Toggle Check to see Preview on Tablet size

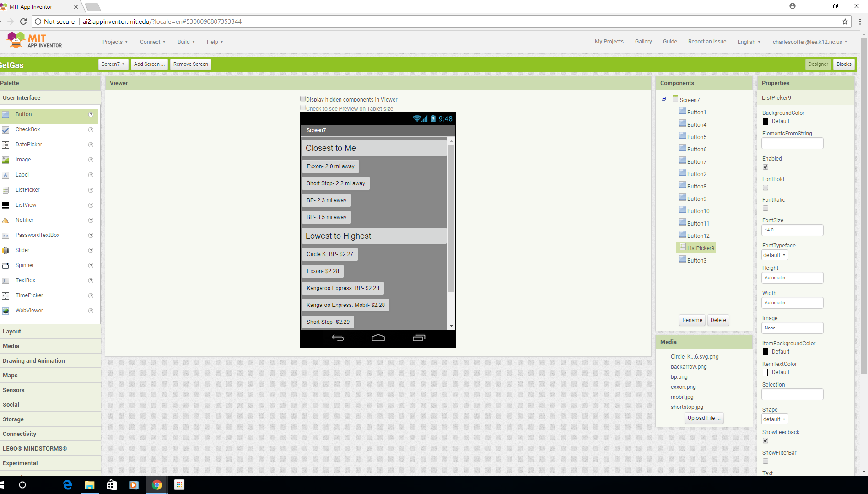(x=303, y=108)
